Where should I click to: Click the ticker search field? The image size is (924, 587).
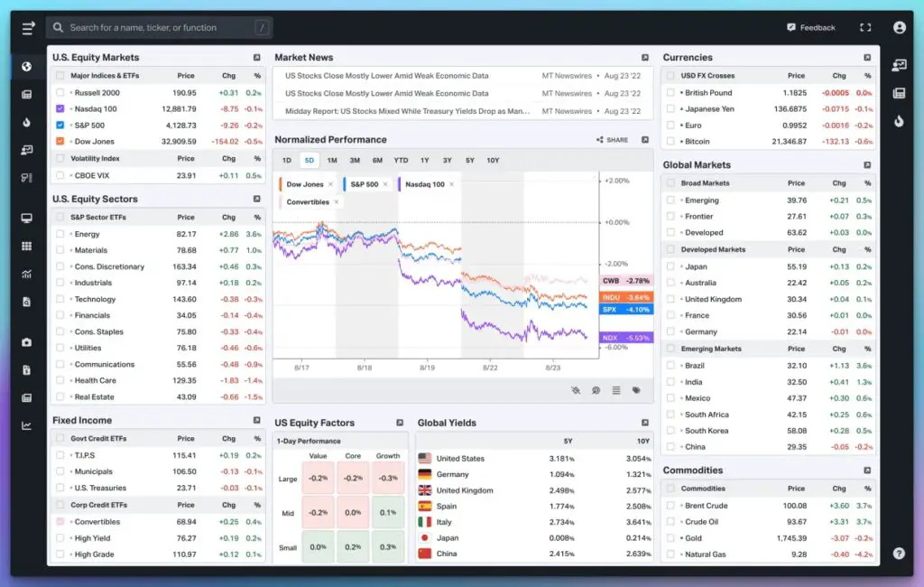click(159, 28)
